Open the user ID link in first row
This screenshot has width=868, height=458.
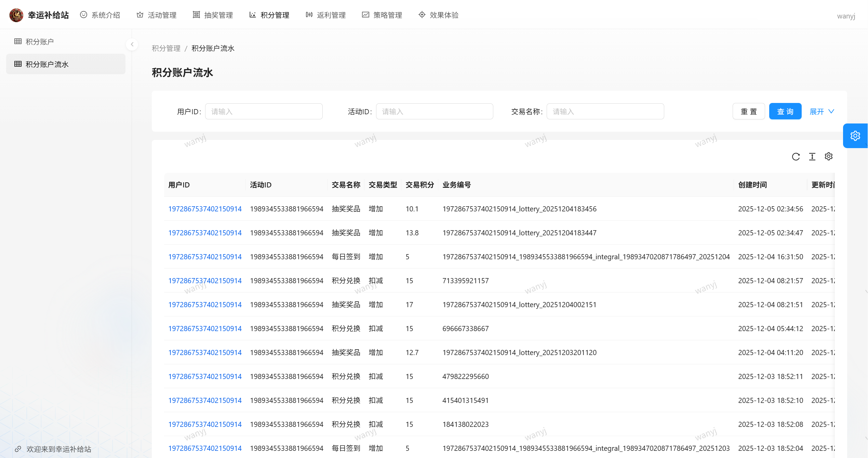pos(205,209)
